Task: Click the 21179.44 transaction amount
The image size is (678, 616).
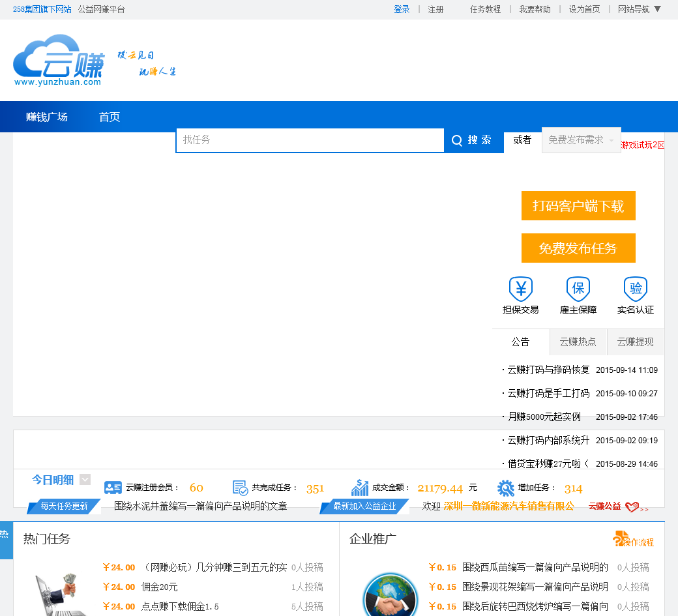Action: pyautogui.click(x=440, y=489)
